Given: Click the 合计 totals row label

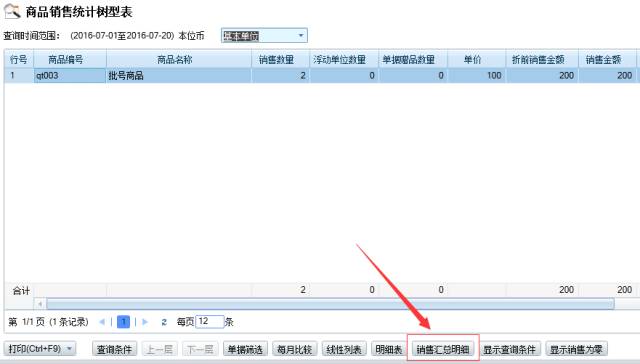Looking at the screenshot, I should 21,291.
